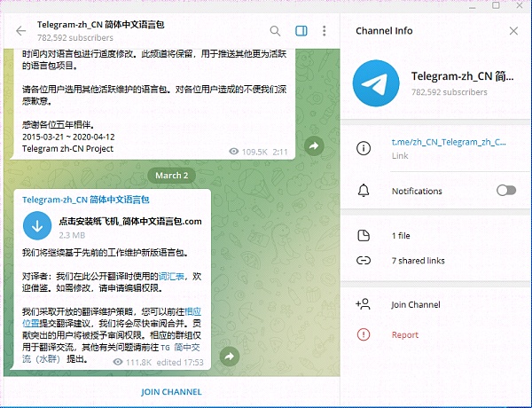Open the t.me/zh_CN_Telegram link
Screen dimensions: 532x408
(x=449, y=142)
